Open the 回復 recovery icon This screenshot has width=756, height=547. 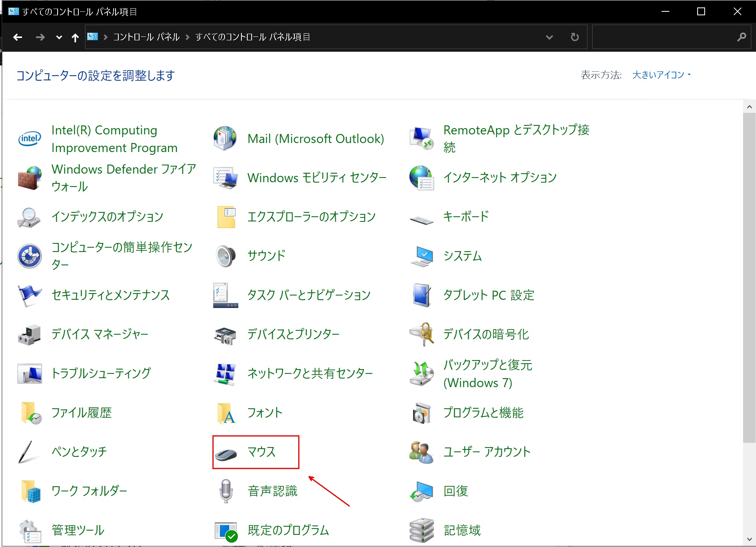click(x=421, y=492)
